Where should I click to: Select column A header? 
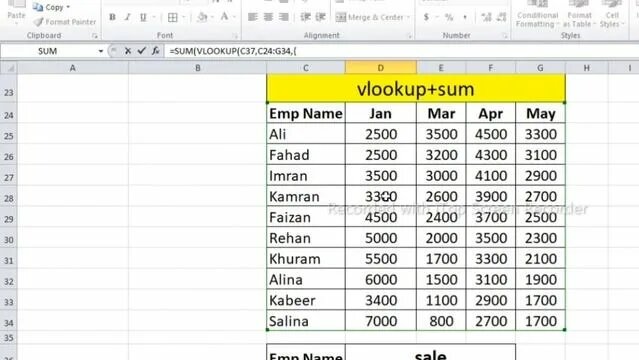(x=73, y=68)
